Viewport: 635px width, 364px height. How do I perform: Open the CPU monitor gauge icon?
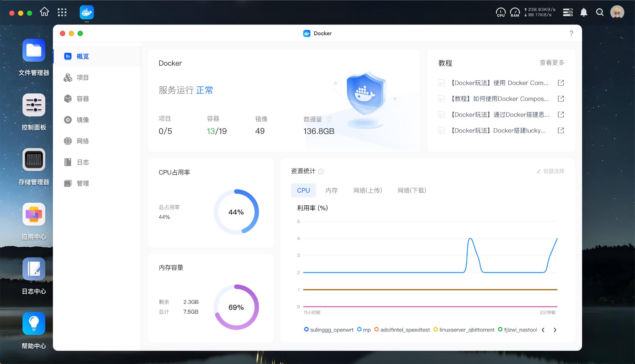501,13
